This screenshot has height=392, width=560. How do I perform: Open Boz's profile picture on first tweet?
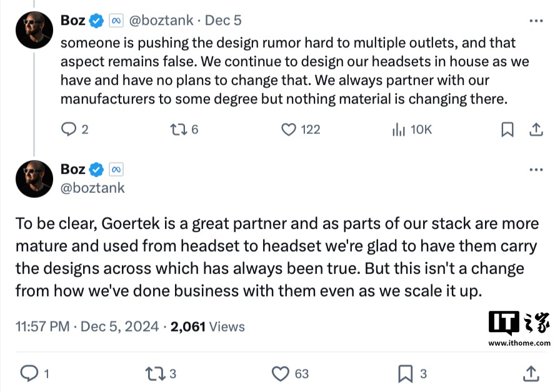coord(34,30)
